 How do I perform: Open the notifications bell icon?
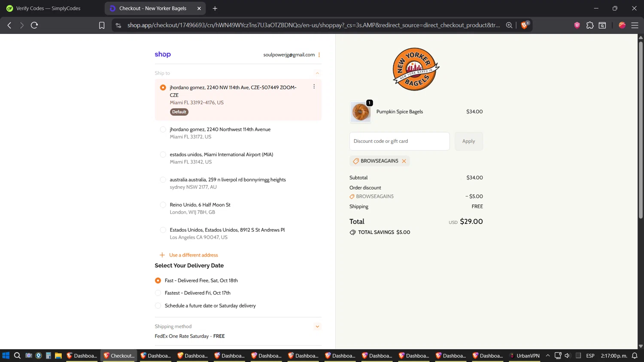click(635, 356)
